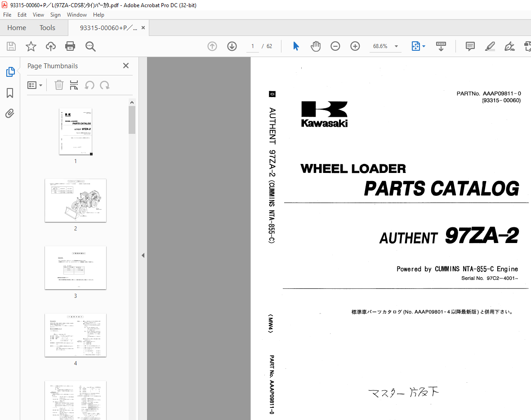Open the Sign menu

(x=56, y=15)
